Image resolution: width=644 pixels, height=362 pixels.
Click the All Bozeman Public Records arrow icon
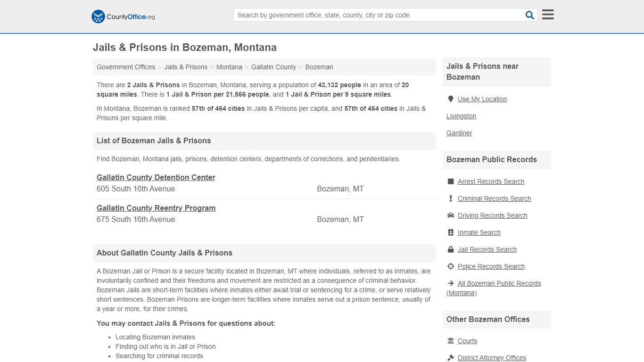pos(451,283)
